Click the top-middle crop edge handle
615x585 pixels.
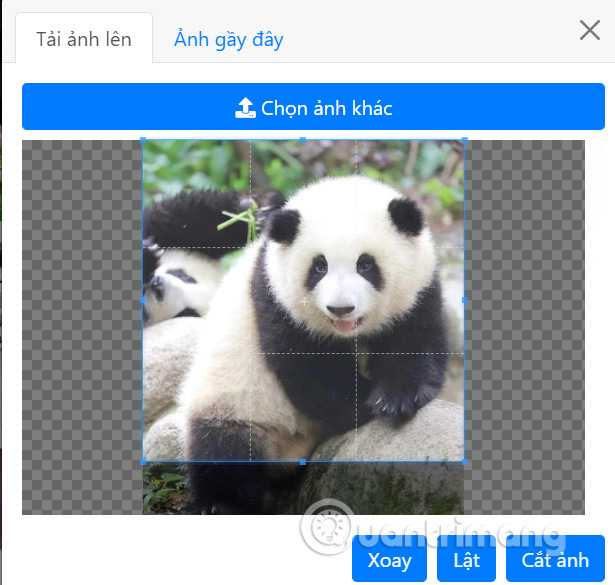point(303,140)
